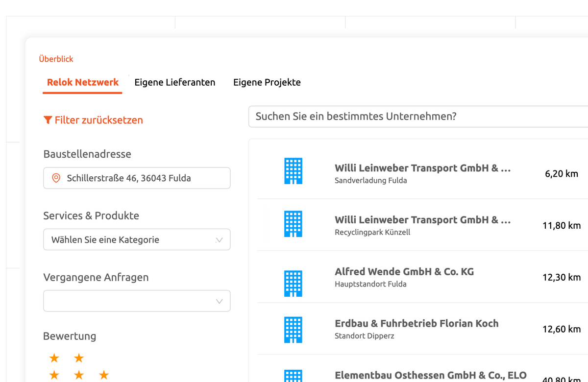Viewport: 588px width, 382px height.
Task: Select the two-star rating filter
Action: click(x=66, y=358)
